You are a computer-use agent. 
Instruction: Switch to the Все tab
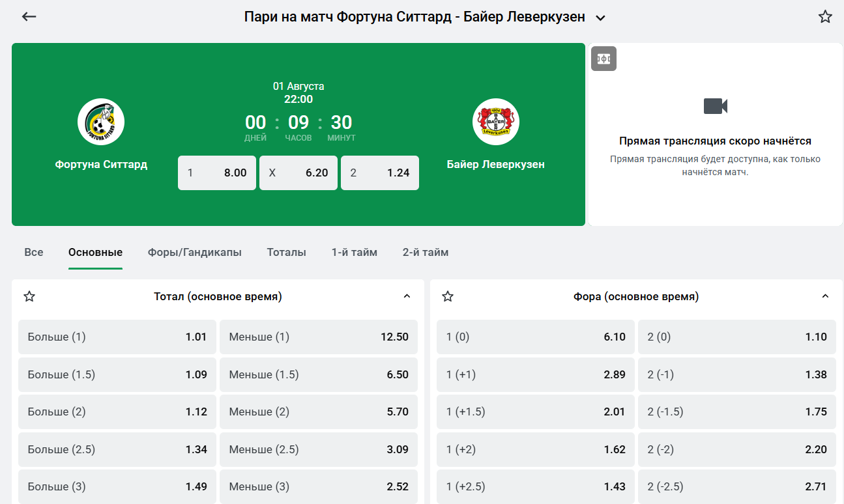click(x=34, y=252)
